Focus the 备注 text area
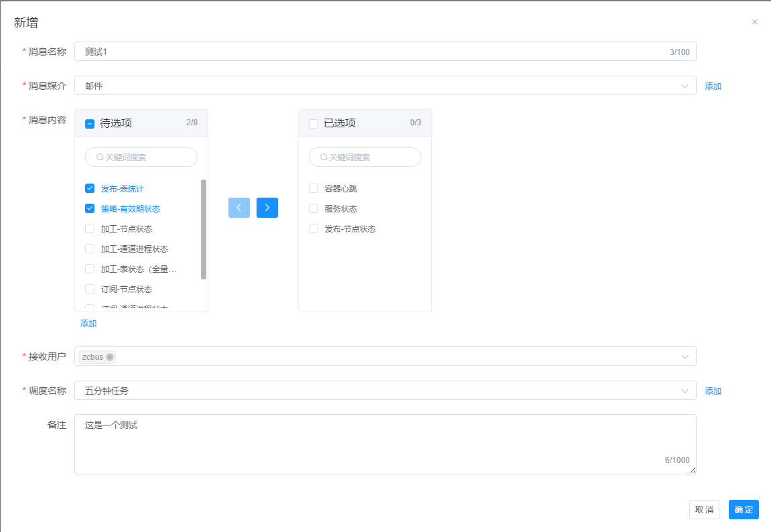771x532 pixels. [x=385, y=444]
